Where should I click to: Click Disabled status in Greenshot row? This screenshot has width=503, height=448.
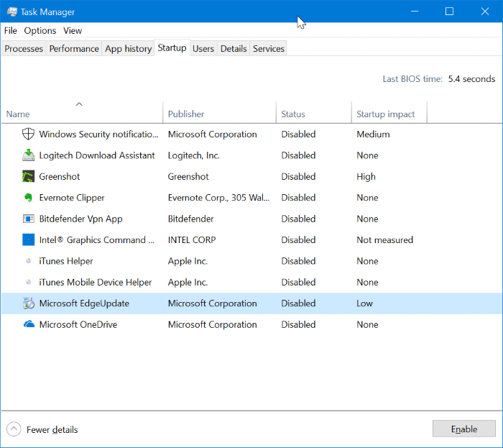pos(298,176)
